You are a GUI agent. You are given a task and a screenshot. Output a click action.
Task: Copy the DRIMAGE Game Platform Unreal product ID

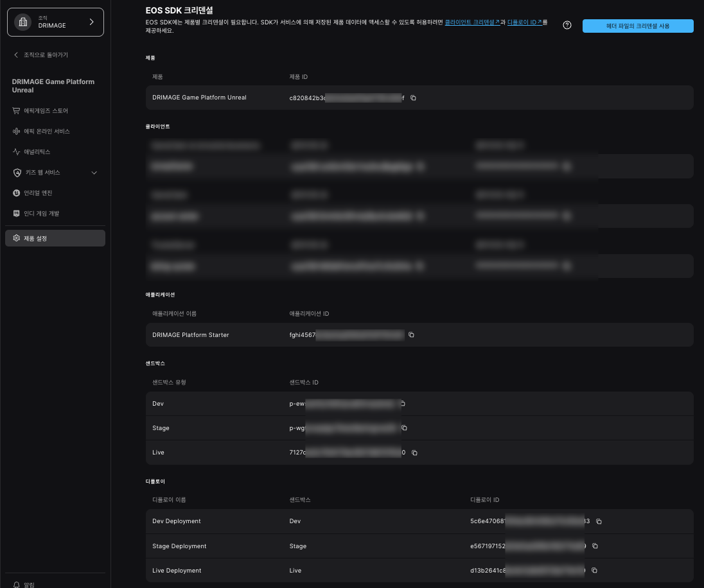tap(413, 98)
